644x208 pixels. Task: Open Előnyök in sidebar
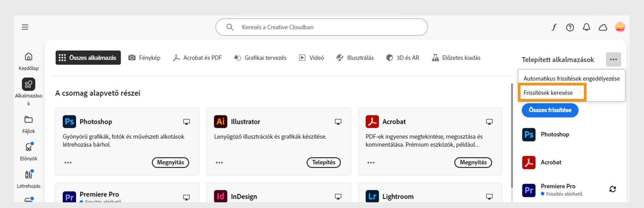point(29,152)
